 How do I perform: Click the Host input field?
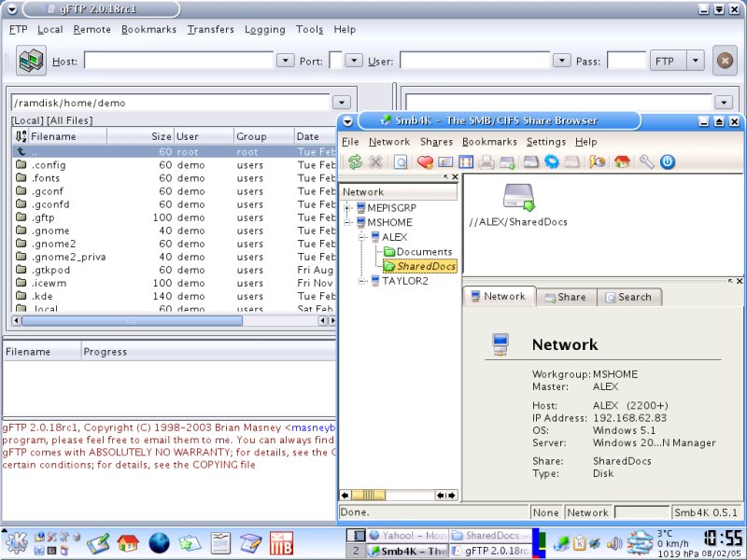177,61
